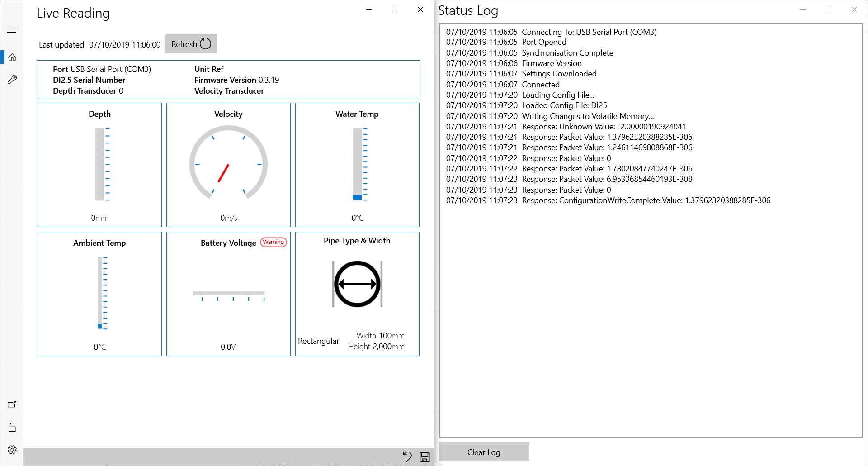The height and width of the screenshot is (466, 868).
Task: Open the Ambient Temp tile
Action: coord(99,294)
